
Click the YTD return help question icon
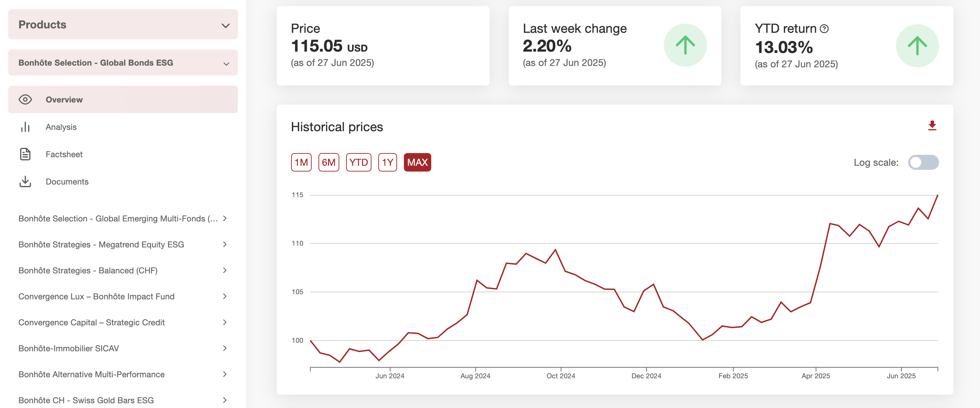(x=824, y=29)
